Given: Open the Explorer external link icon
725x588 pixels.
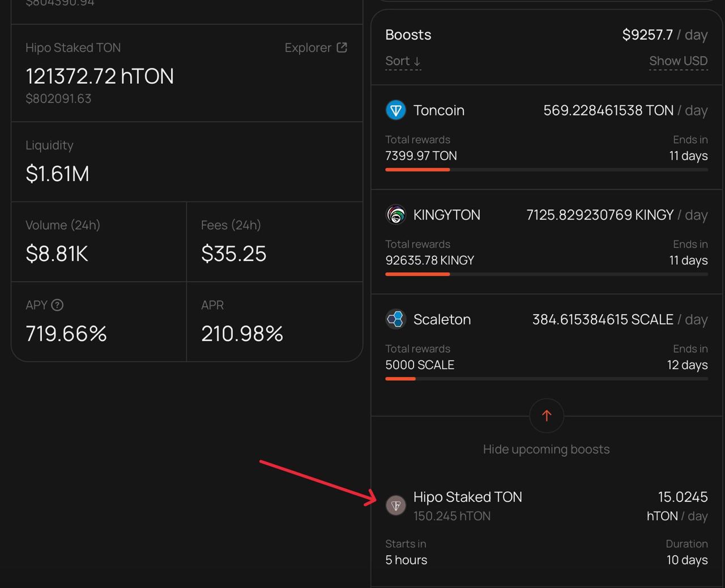Looking at the screenshot, I should pyautogui.click(x=342, y=48).
